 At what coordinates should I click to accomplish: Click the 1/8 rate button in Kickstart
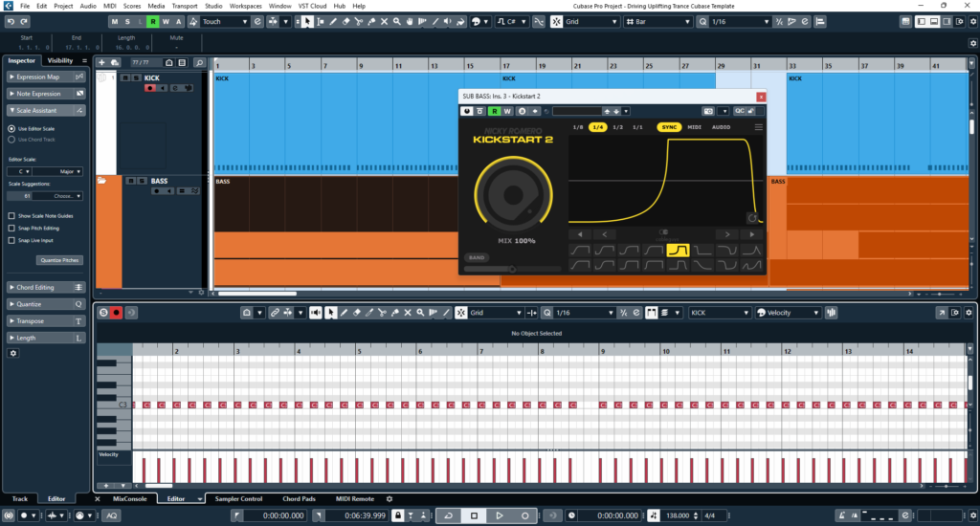coord(578,127)
